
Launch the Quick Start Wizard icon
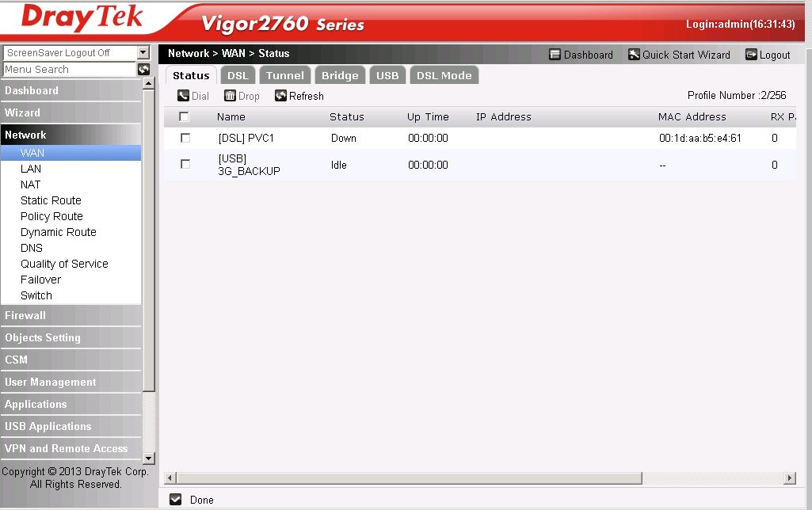coord(634,55)
